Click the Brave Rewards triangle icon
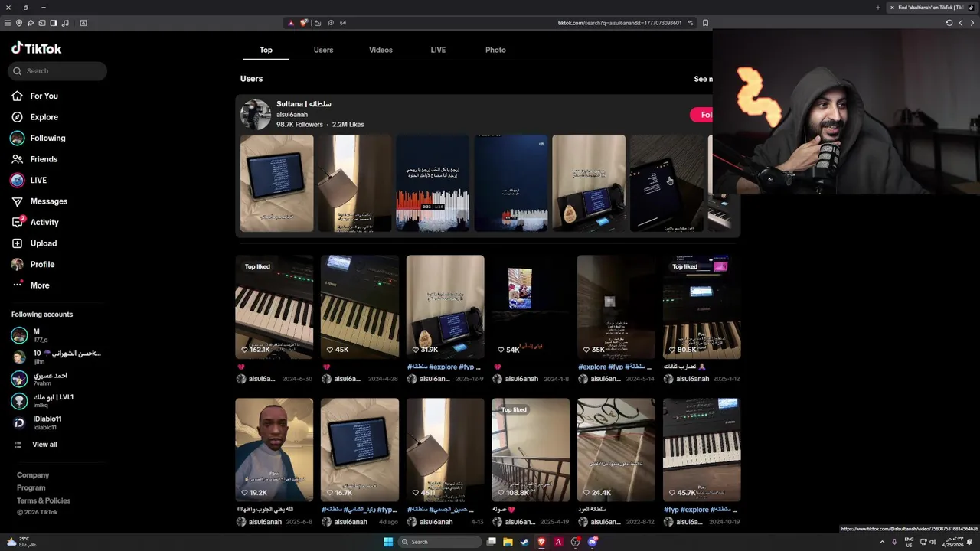The width and height of the screenshot is (980, 551). tap(291, 23)
